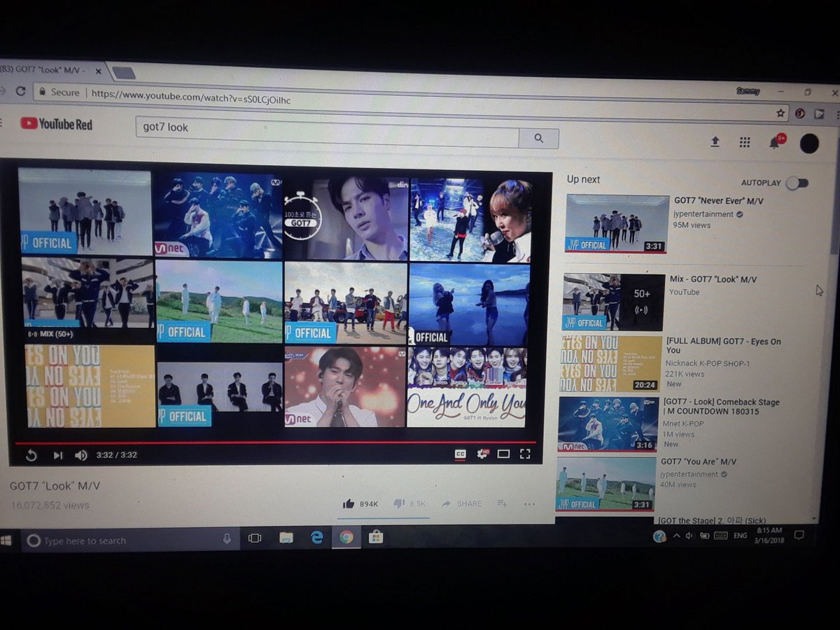840x630 pixels.
Task: Select end screen Eyes On You yellow thumbnail
Action: click(90, 386)
